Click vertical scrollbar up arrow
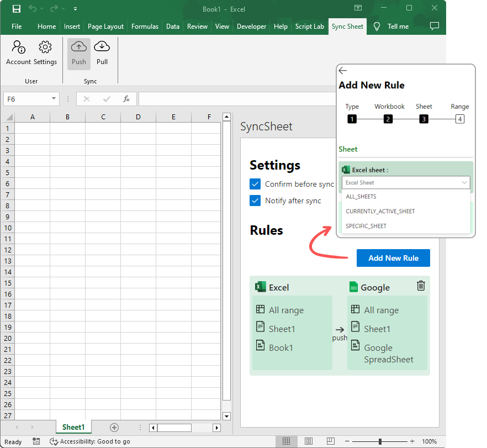Viewport: 487px width, 448px height. [x=227, y=117]
